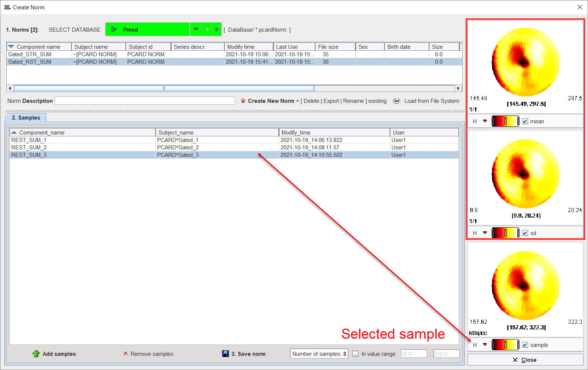Screen dimensions: 588x370
Task: Switch to the 2. Samples tab
Action: 26,118
